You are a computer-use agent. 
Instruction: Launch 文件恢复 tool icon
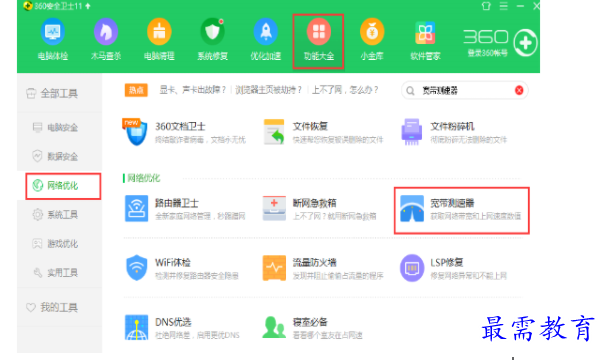point(274,132)
